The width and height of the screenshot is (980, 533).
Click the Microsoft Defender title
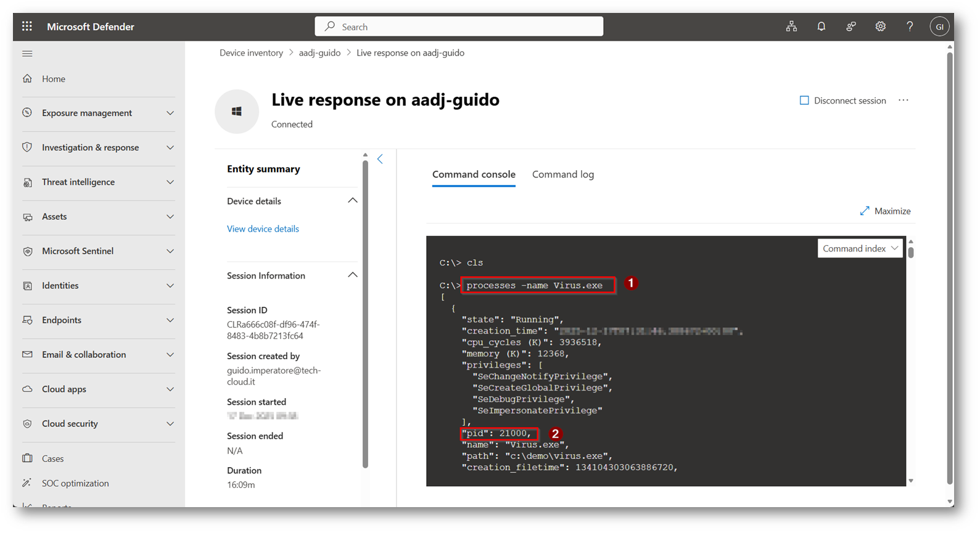pyautogui.click(x=91, y=26)
